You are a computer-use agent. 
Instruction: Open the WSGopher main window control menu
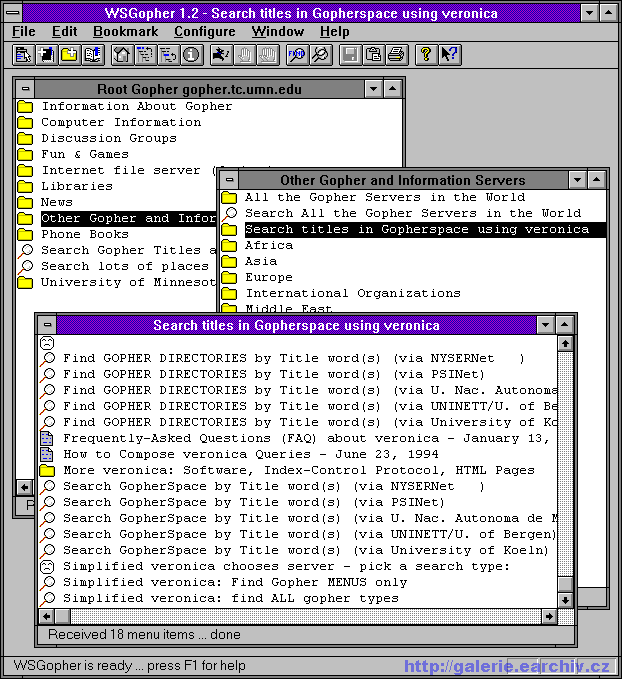pyautogui.click(x=13, y=13)
